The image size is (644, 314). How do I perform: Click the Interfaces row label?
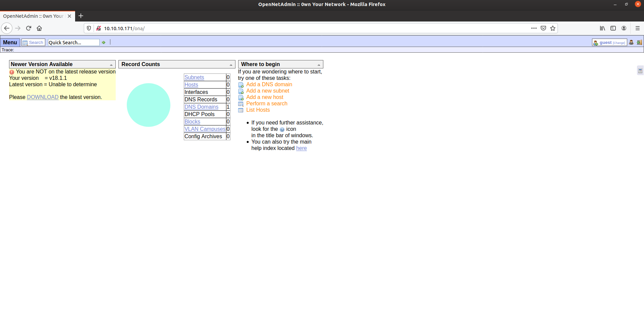pyautogui.click(x=196, y=92)
